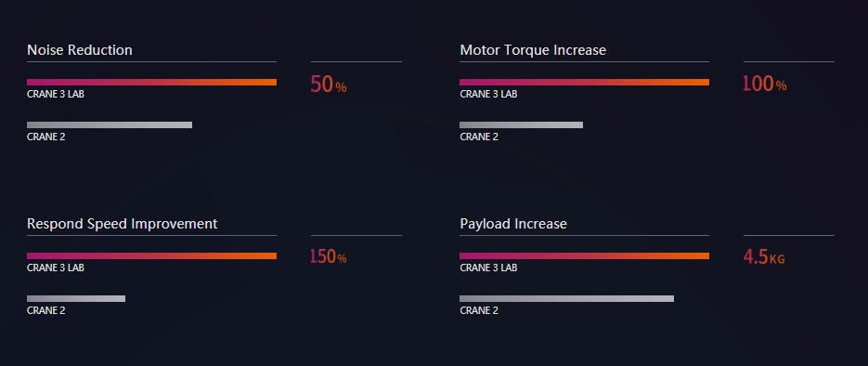Select the Motor Torque CRANE 2 gray bar

coord(521,124)
